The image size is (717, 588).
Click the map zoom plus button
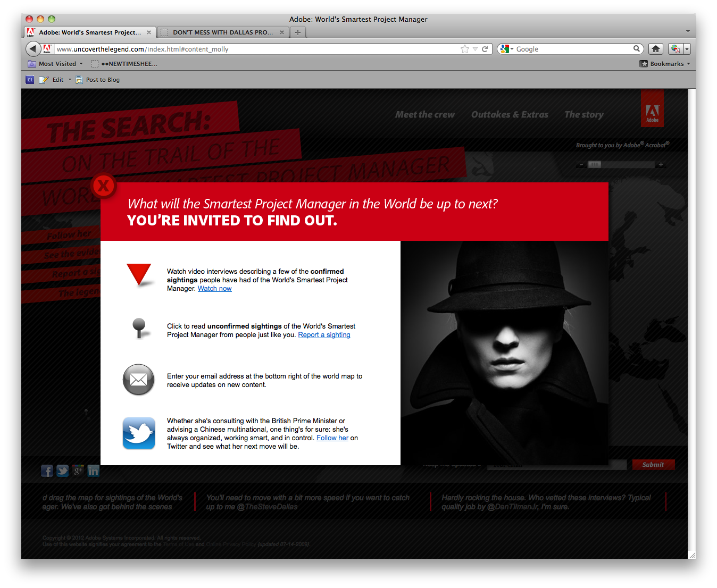(x=661, y=164)
